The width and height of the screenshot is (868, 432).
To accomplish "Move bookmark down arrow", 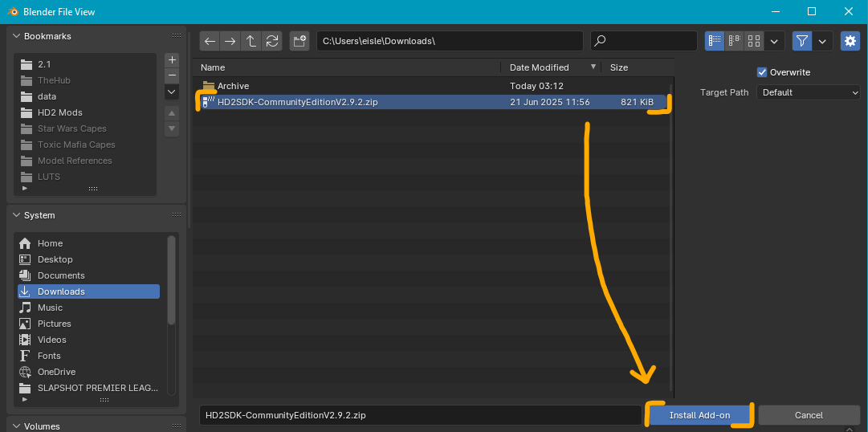I will coord(172,129).
